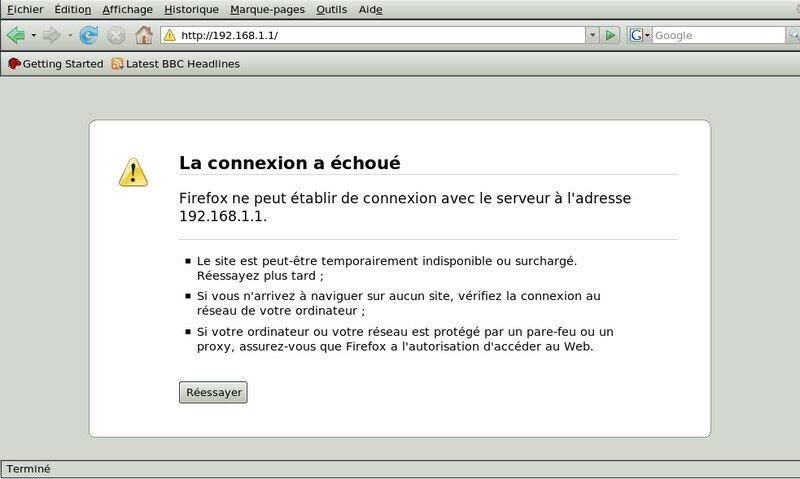
Task: Go to the Home page icon
Action: 144,35
